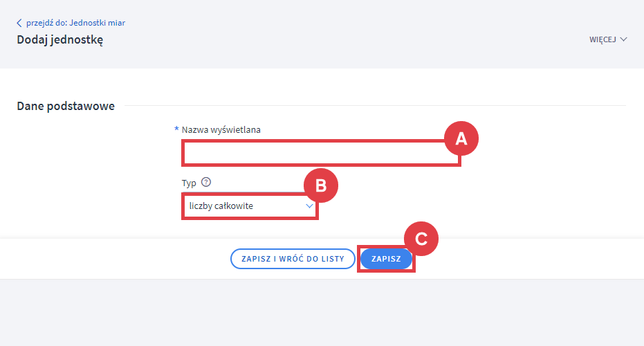Show help via the Typ question mark icon
Viewport: 644px width, 346px height.
coord(205,183)
